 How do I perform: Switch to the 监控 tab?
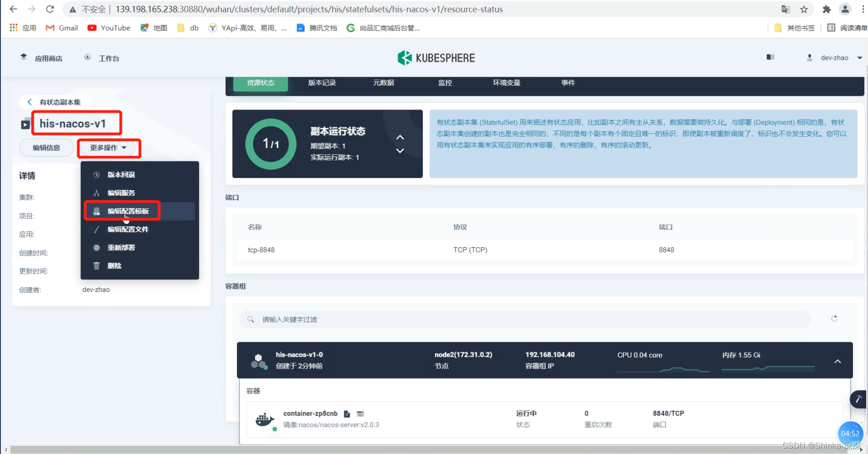[x=445, y=83]
